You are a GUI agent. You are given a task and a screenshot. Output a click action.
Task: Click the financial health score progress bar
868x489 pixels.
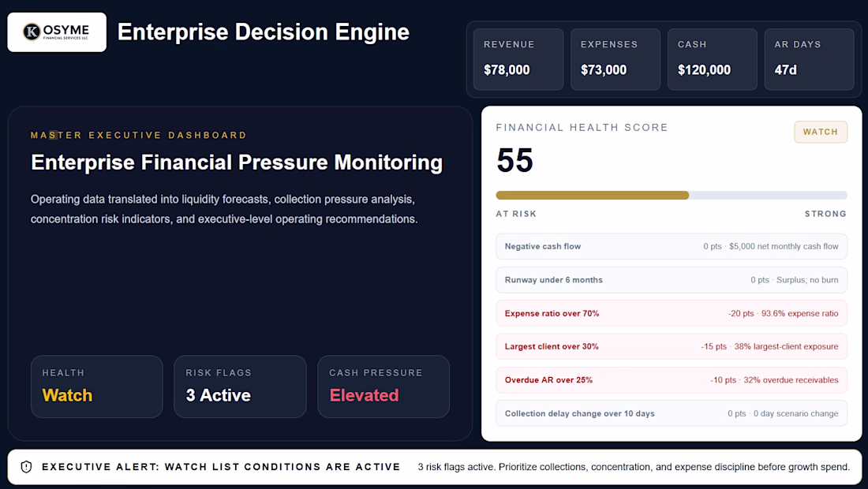[x=671, y=196]
